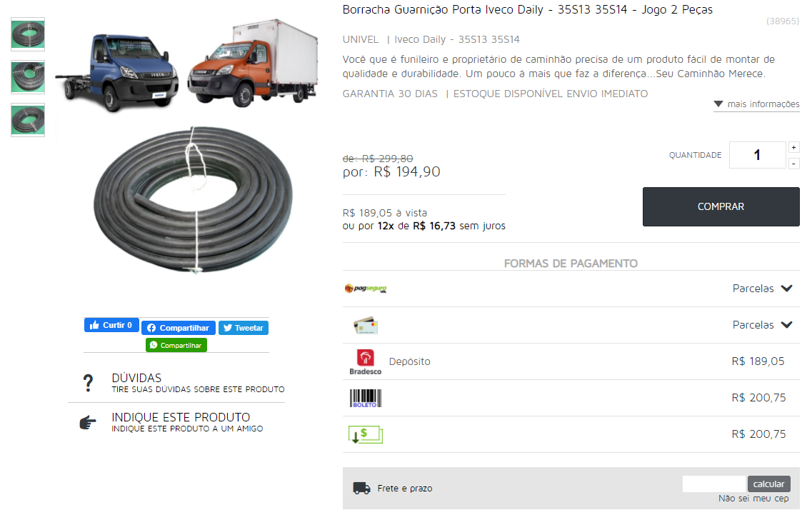Viewport: 812px width, 515px height.
Task: Click the question mark Dúvidas icon
Action: 88,383
